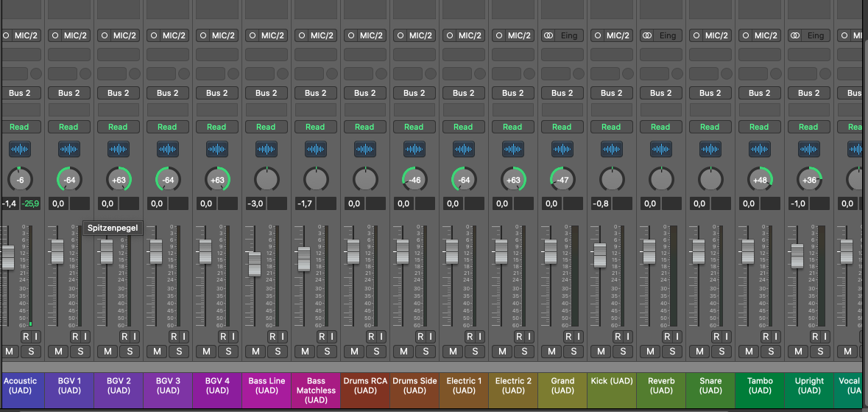Click the Kick channel waveform icon
This screenshot has height=412, width=868.
pos(613,150)
